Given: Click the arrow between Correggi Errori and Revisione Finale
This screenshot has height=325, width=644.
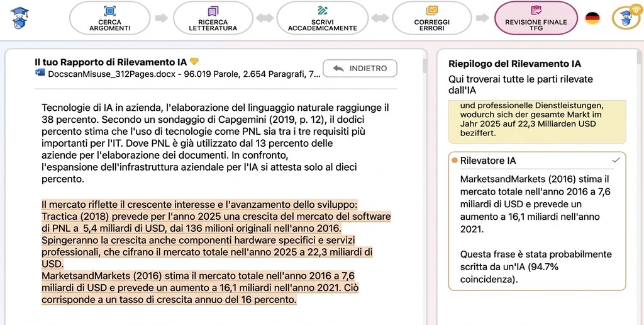Looking at the screenshot, I should (482, 18).
